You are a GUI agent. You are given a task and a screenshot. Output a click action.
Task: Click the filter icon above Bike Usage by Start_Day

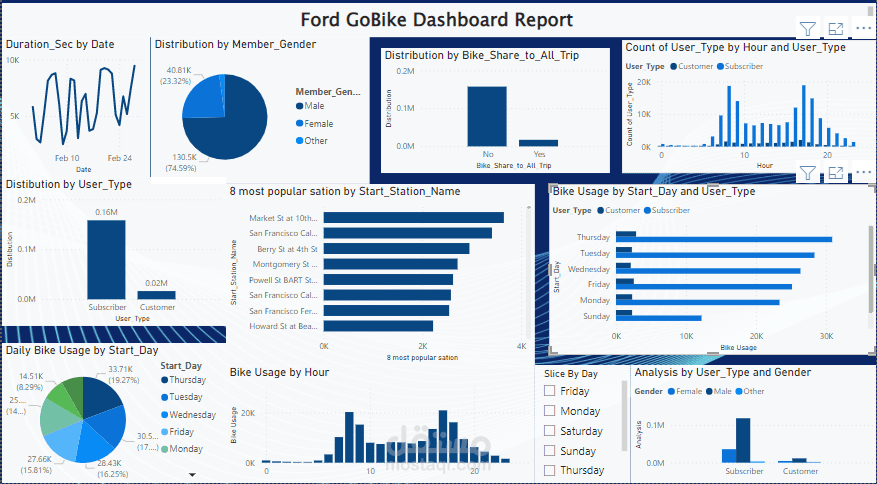tap(808, 173)
